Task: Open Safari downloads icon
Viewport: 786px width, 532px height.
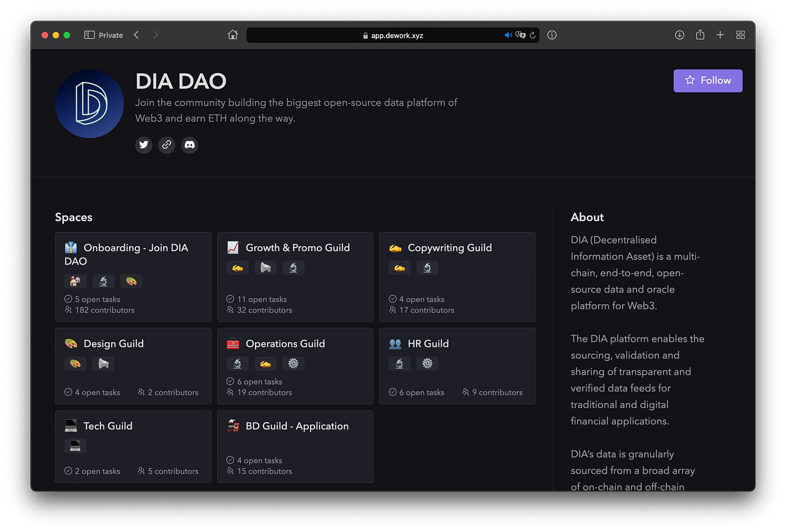Action: pos(679,35)
